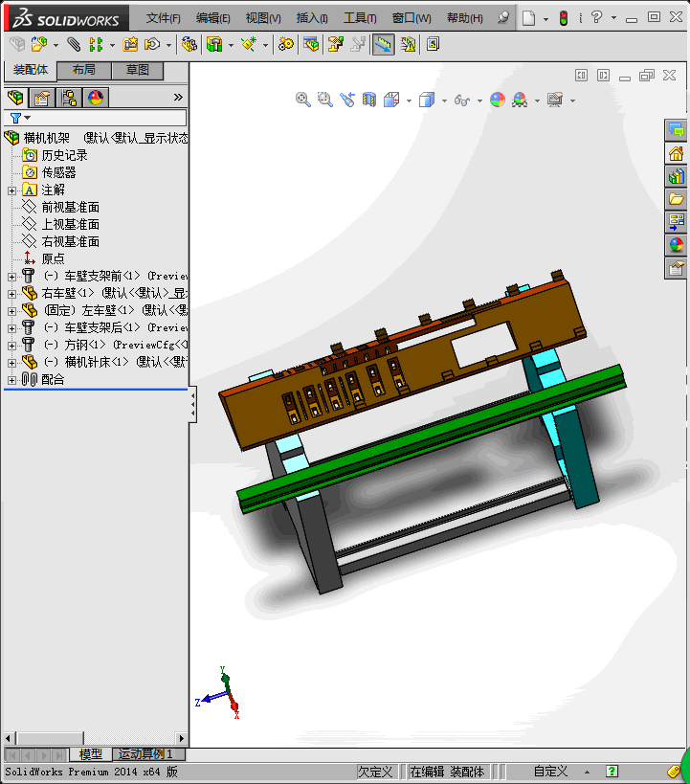Select the Exploded View tool
The width and height of the screenshot is (690, 784).
pos(336,44)
